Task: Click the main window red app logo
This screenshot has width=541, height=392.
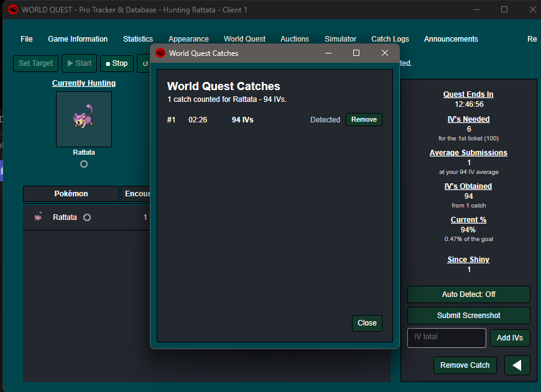Action: coord(13,10)
